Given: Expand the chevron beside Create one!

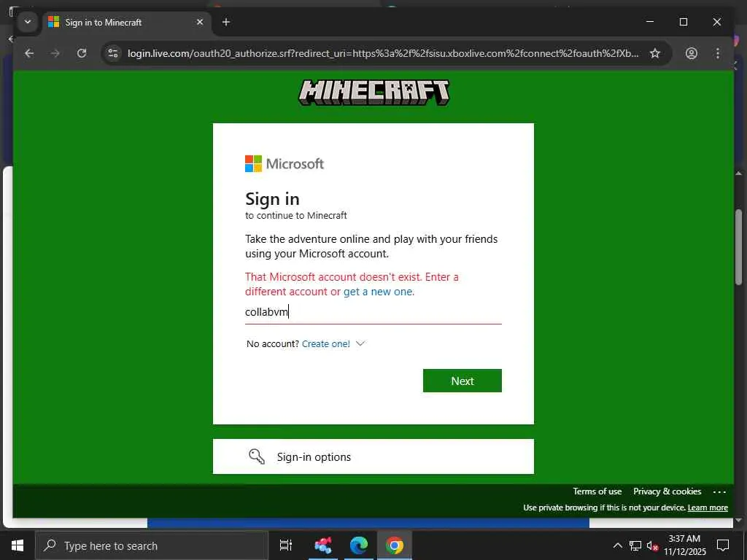Looking at the screenshot, I should coord(360,343).
